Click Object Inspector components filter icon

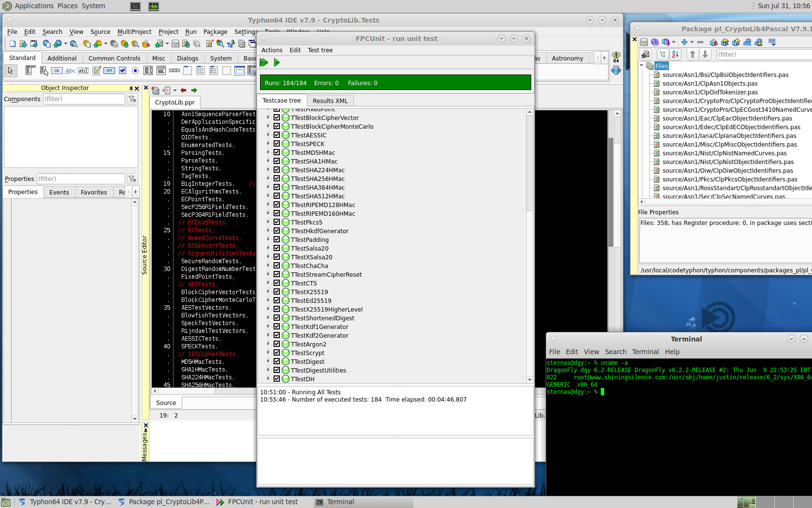[132, 99]
